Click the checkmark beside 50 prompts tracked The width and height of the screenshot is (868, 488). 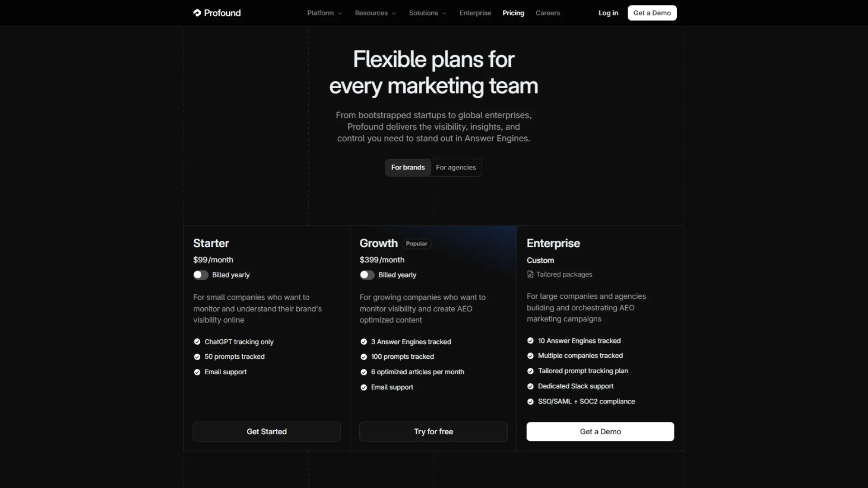pos(197,357)
